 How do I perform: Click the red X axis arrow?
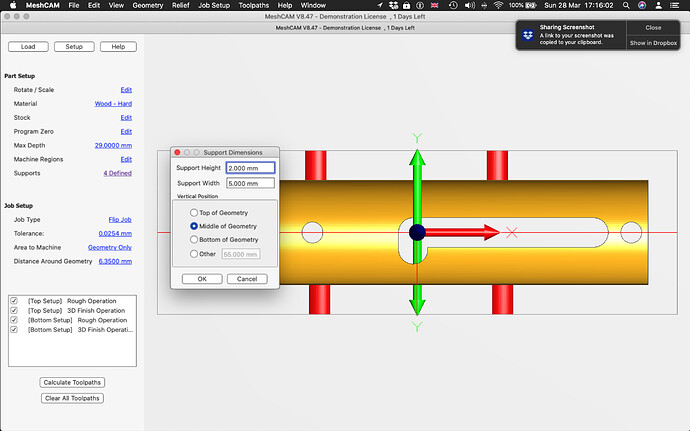click(461, 232)
